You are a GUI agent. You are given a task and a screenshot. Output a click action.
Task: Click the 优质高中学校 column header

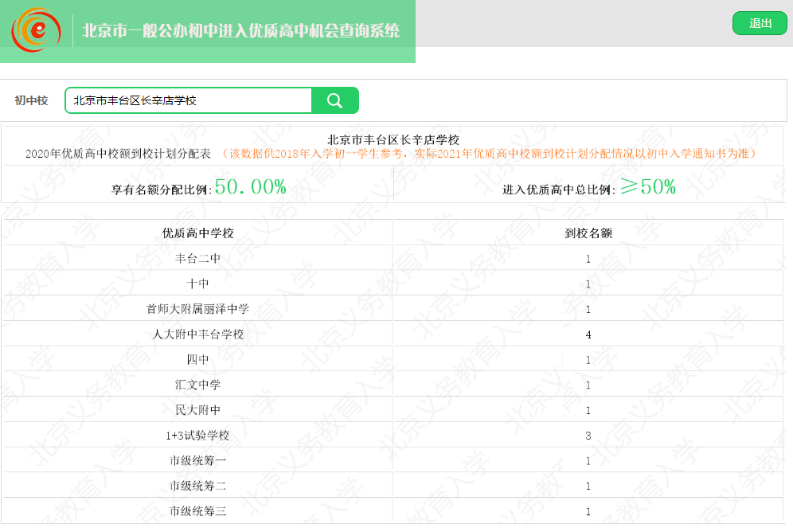point(197,233)
